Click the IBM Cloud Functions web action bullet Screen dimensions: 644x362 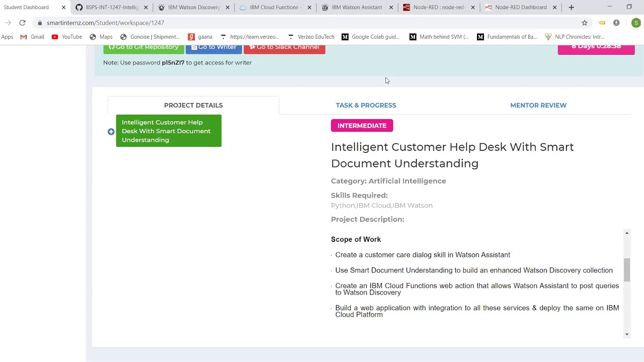477,289
